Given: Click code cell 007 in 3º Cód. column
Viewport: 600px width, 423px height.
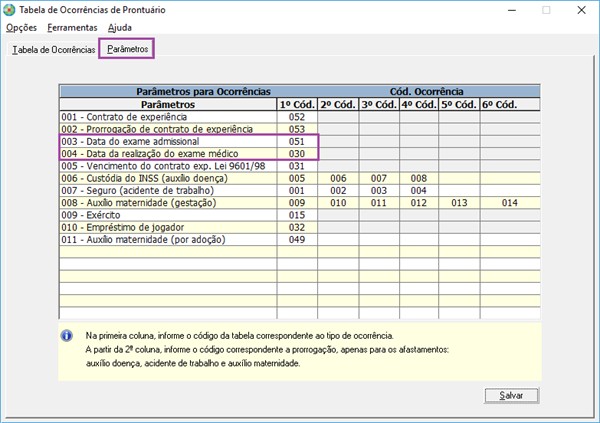Looking at the screenshot, I should (379, 178).
